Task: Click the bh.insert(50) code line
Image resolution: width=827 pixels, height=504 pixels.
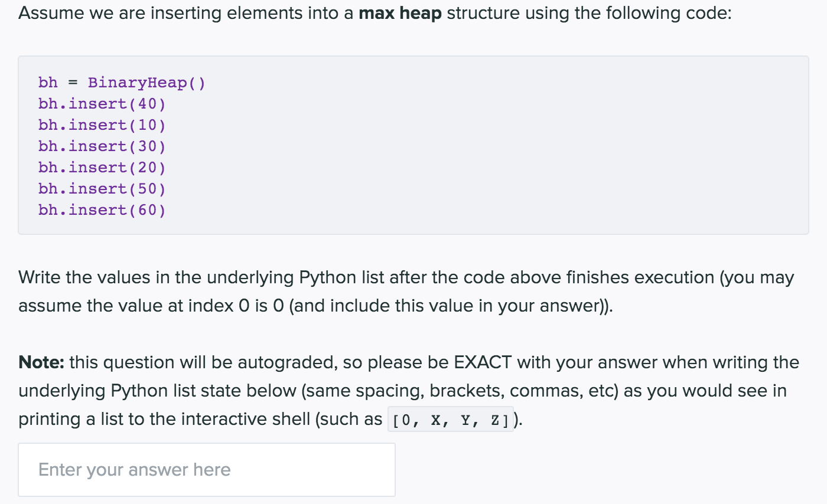Action: tap(102, 189)
